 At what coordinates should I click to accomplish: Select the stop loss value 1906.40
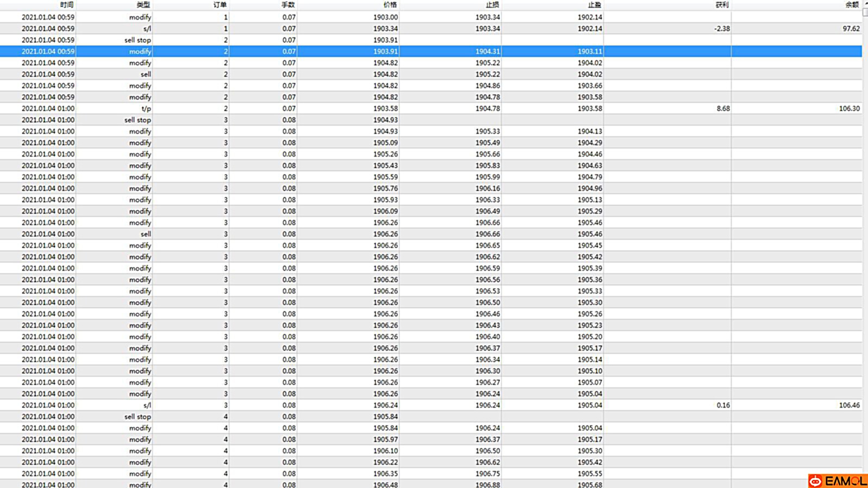(x=488, y=337)
